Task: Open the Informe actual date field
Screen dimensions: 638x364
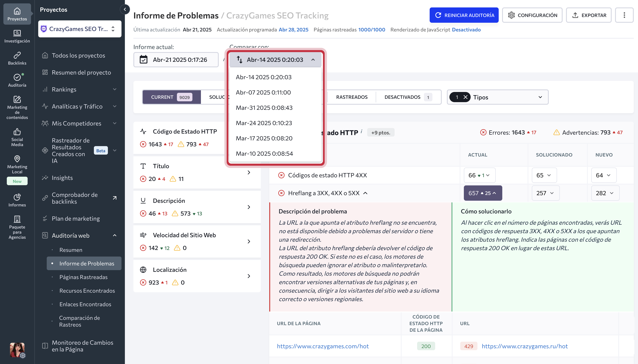Action: click(176, 59)
